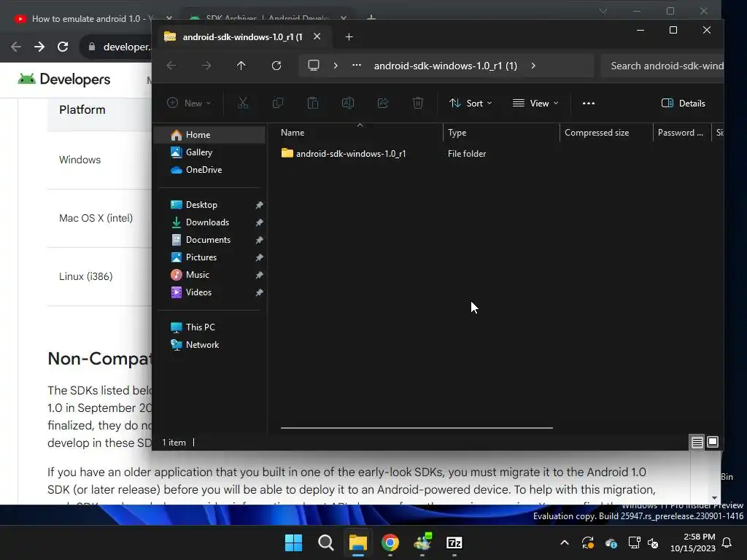747x560 pixels.
Task: Click the Delete trash icon
Action: (x=418, y=103)
